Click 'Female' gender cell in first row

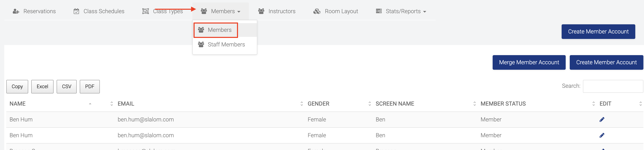[317, 120]
